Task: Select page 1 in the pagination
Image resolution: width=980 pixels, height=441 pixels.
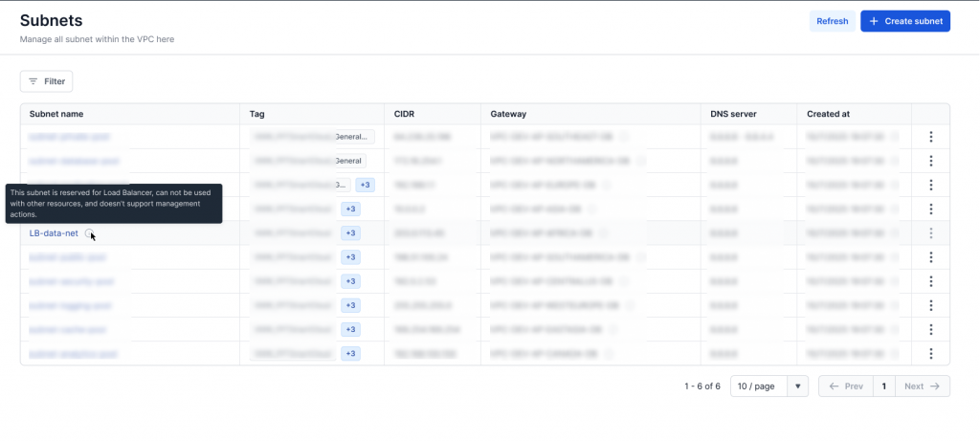Action: pyautogui.click(x=883, y=386)
